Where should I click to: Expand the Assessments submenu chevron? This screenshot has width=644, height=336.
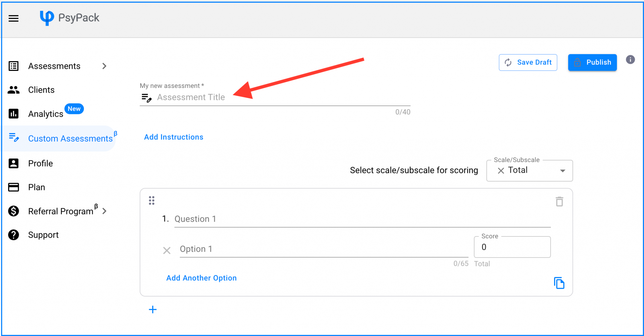point(104,66)
